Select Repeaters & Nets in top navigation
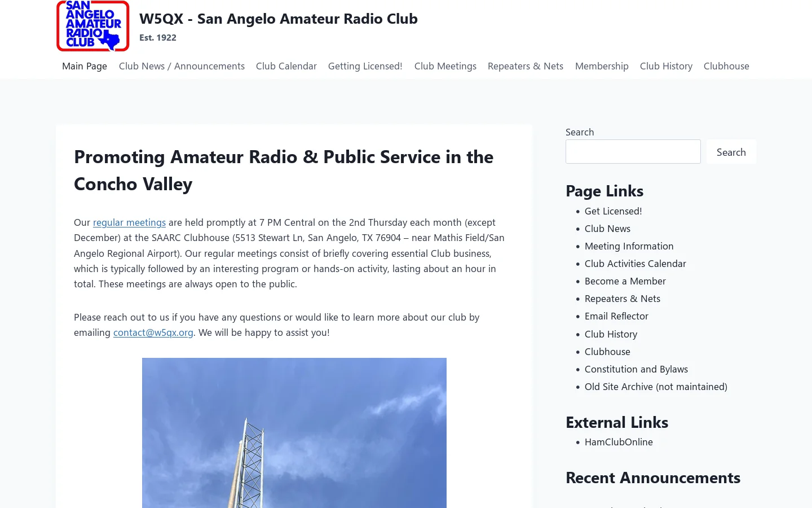The image size is (812, 508). pos(526,66)
